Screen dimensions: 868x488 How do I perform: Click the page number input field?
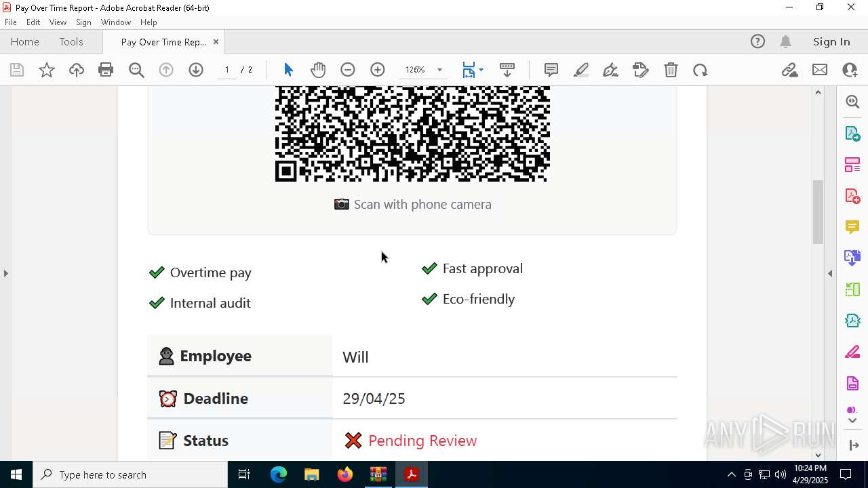pyautogui.click(x=227, y=70)
